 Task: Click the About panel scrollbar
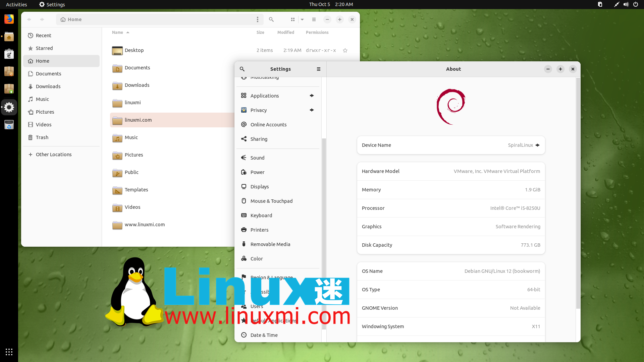click(578, 193)
